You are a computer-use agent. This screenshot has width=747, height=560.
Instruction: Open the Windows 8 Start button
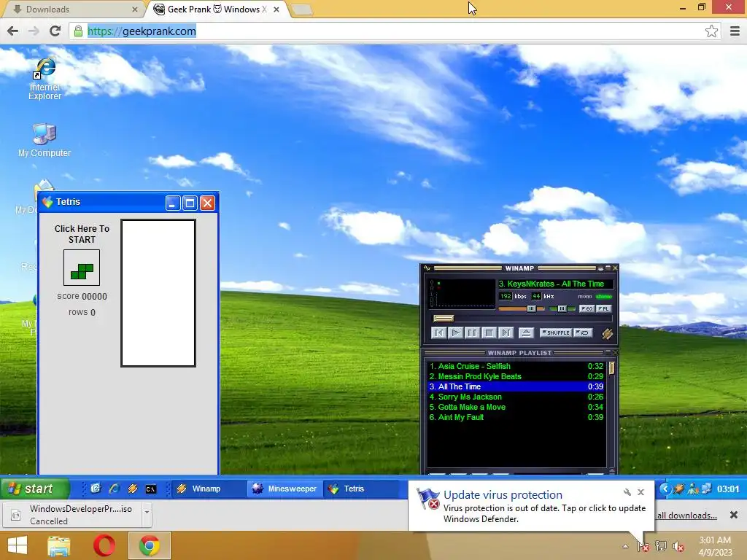18,545
